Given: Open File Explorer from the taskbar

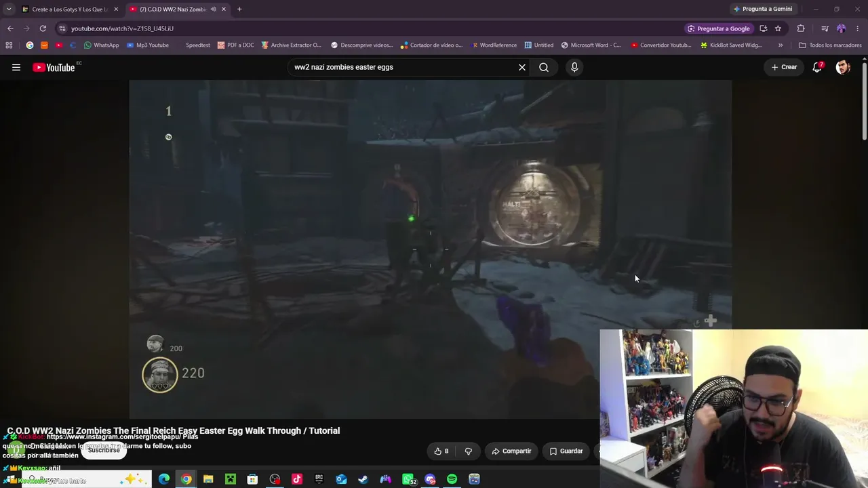Looking at the screenshot, I should pos(208,479).
